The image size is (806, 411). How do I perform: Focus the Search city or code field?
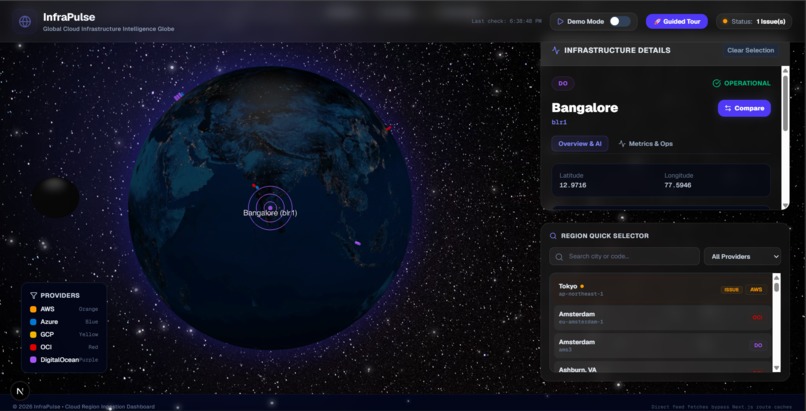625,256
